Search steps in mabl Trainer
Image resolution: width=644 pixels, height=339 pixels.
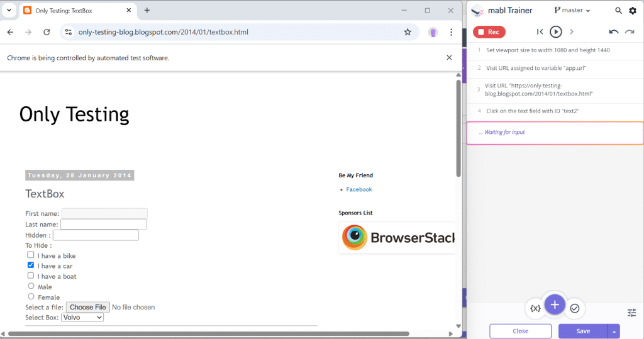(618, 11)
